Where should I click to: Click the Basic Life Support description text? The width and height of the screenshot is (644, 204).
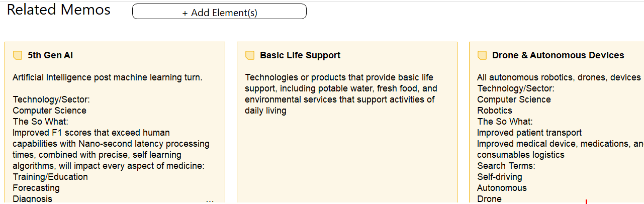(341, 94)
